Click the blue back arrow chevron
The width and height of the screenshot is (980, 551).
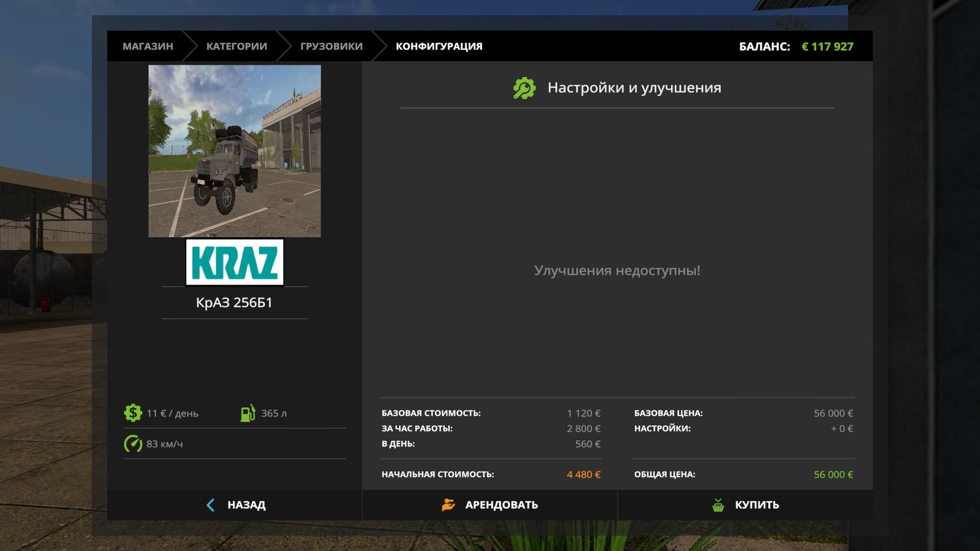(x=210, y=505)
